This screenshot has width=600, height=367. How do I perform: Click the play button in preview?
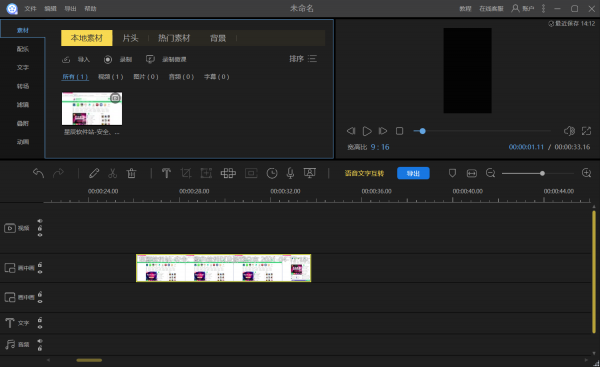(367, 131)
